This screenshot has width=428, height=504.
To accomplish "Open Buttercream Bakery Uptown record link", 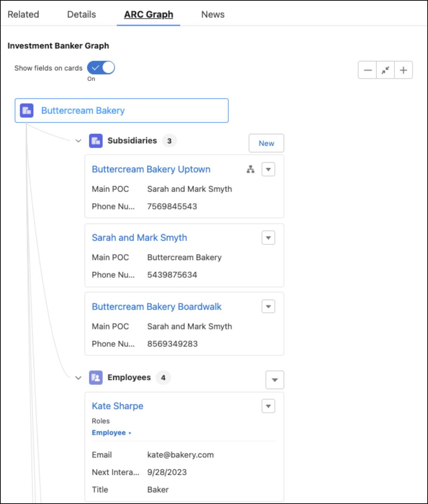I will pyautogui.click(x=151, y=169).
